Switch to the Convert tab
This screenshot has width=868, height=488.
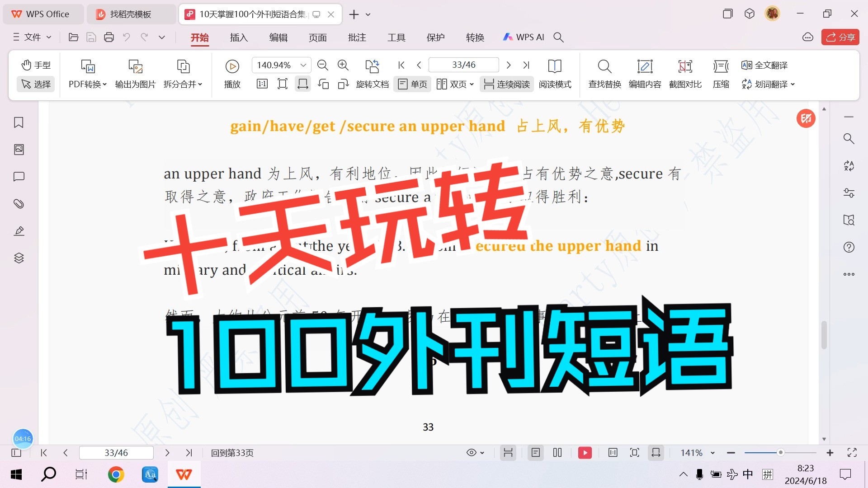click(x=475, y=38)
